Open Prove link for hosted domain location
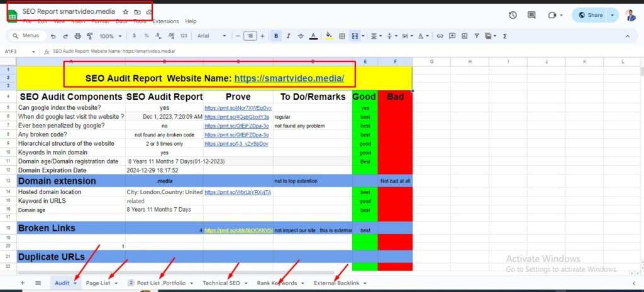This screenshot has height=292, width=644. pyautogui.click(x=238, y=192)
